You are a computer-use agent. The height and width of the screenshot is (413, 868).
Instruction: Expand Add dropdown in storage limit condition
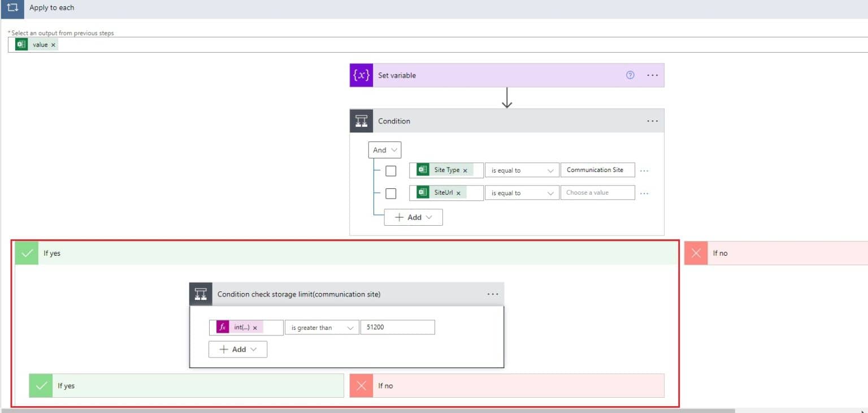[238, 350]
